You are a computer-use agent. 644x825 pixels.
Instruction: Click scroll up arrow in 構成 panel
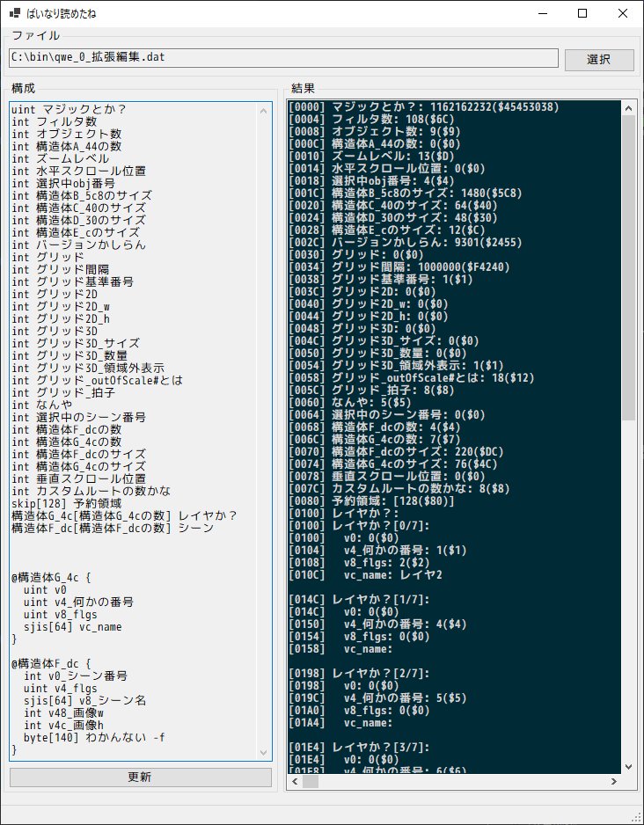(x=264, y=111)
